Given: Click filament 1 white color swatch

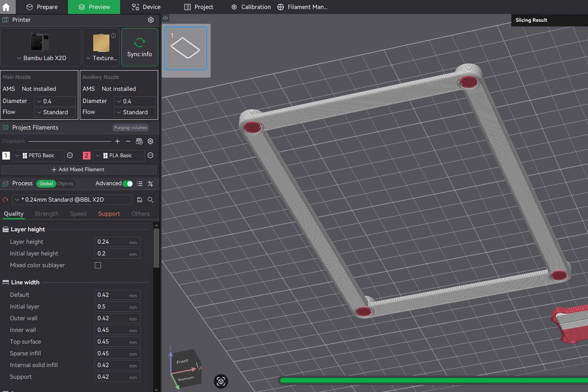Looking at the screenshot, I should point(6,156).
